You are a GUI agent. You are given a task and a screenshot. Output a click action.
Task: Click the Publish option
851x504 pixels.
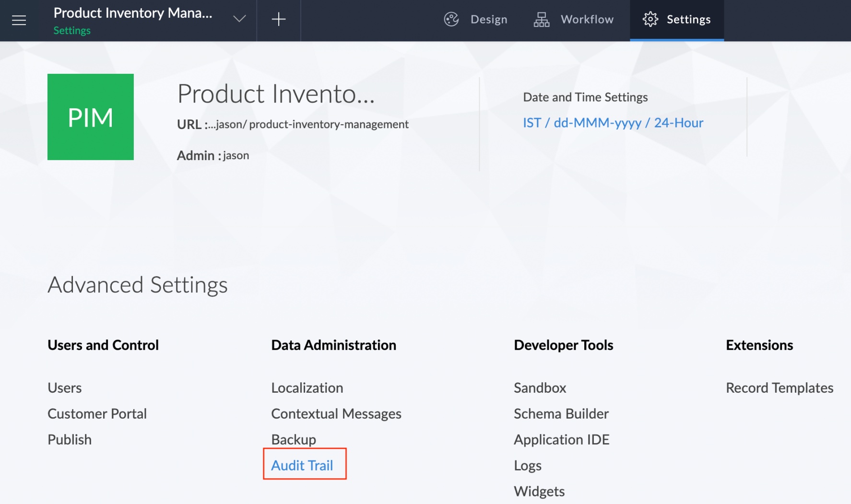70,439
